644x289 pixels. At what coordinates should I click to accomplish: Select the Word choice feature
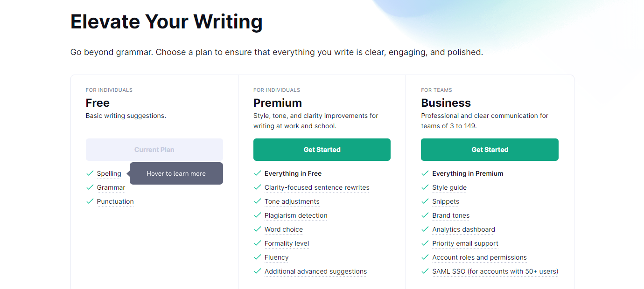[x=284, y=229]
